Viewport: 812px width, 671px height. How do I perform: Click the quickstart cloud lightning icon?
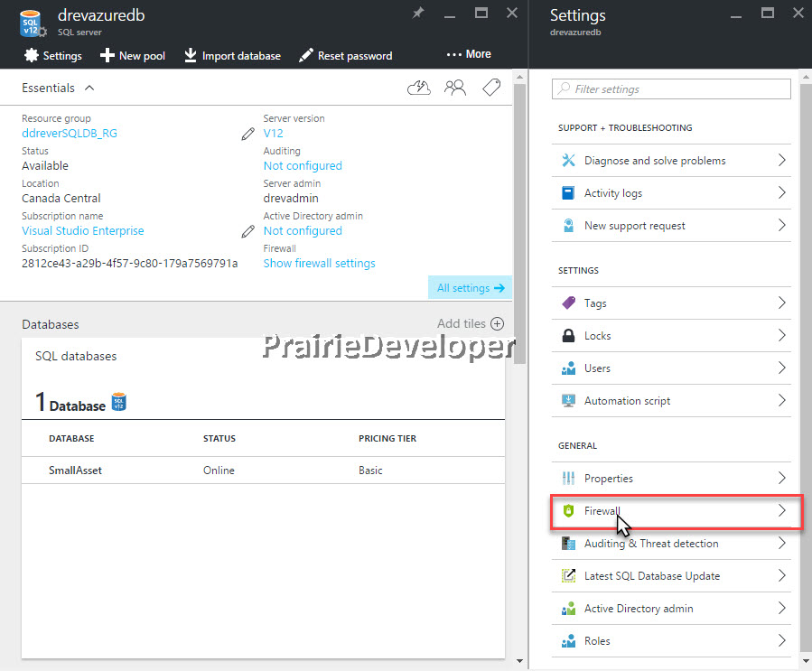click(419, 88)
